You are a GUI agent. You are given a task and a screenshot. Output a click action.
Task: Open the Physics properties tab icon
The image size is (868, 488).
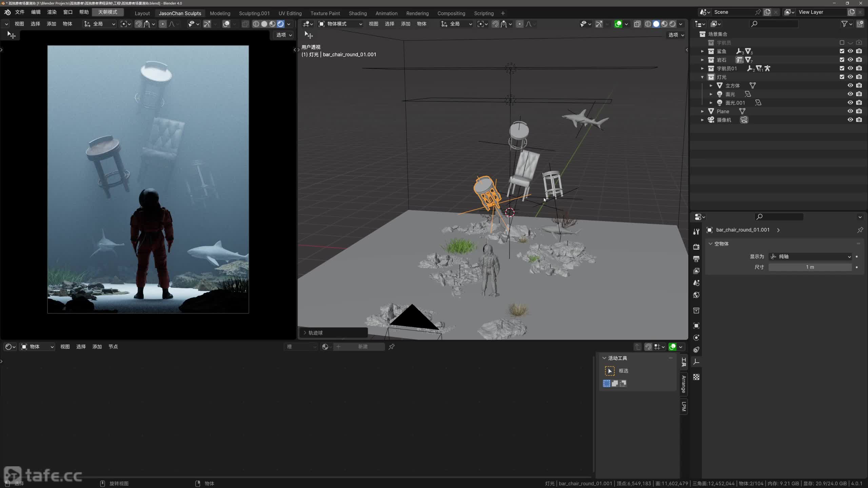[x=696, y=338]
